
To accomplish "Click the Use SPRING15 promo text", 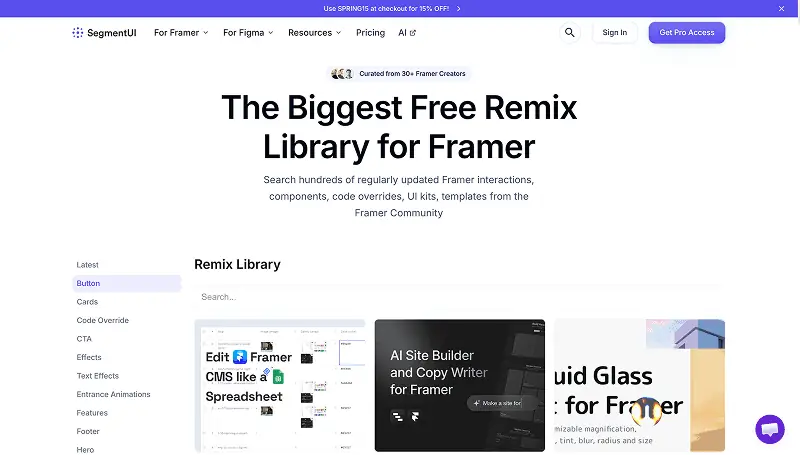I will (386, 9).
